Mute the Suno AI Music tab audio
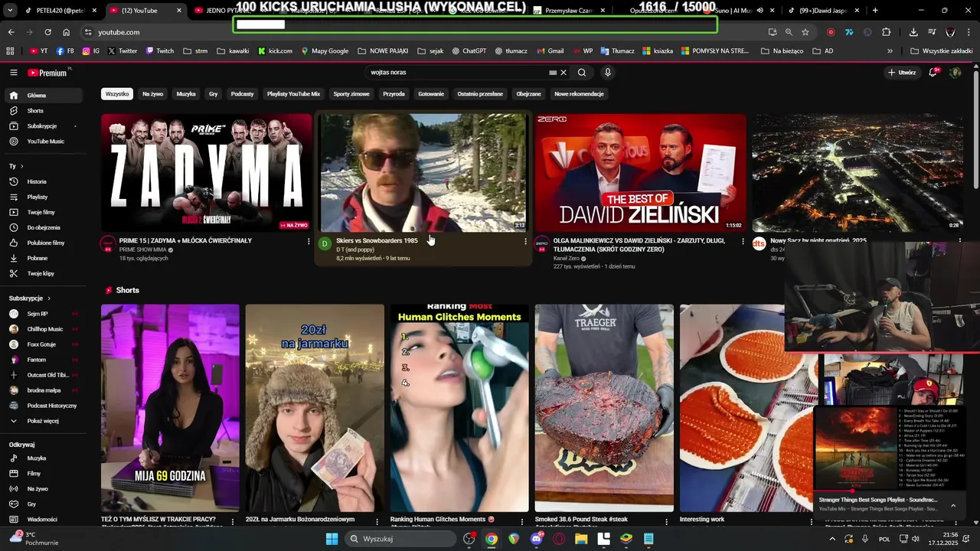 click(759, 11)
